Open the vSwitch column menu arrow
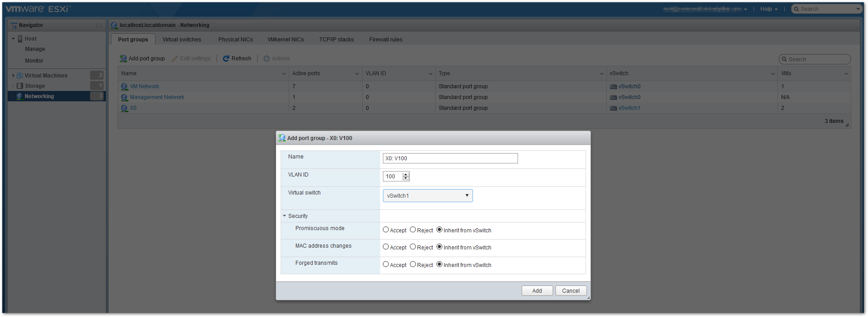868x317 pixels. [x=773, y=74]
